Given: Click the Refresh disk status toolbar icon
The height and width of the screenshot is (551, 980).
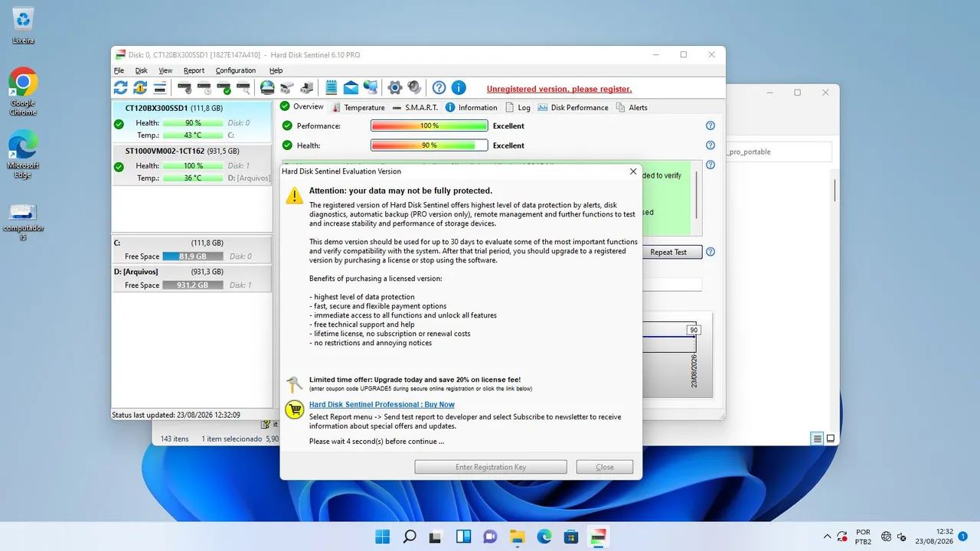Looking at the screenshot, I should click(121, 88).
